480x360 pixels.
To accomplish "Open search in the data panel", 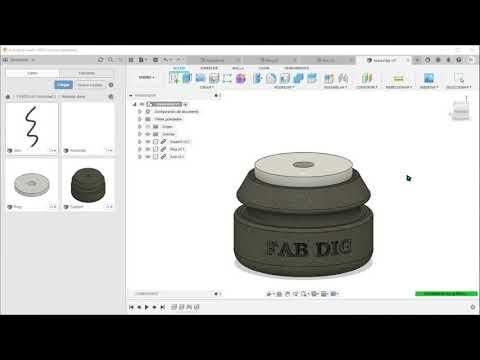I will coord(110,60).
